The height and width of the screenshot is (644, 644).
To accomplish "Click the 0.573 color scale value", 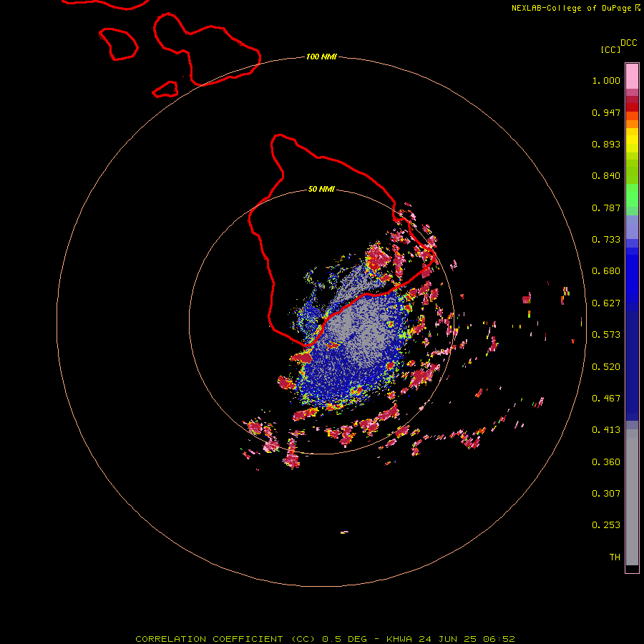I will click(606, 335).
